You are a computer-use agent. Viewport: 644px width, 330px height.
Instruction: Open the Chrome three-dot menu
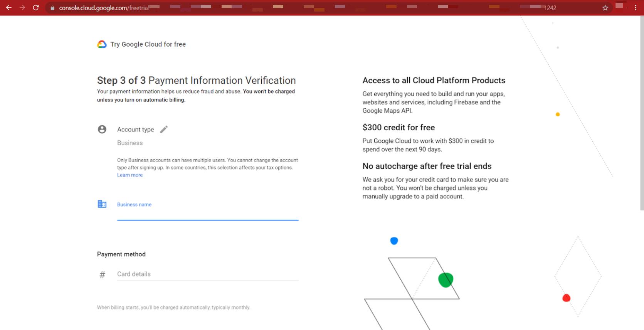636,8
